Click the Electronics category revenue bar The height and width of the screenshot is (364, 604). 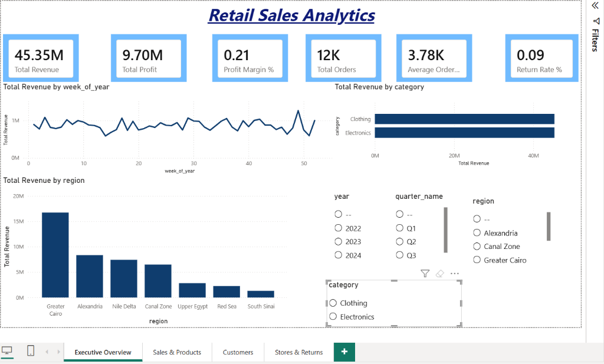tap(465, 133)
